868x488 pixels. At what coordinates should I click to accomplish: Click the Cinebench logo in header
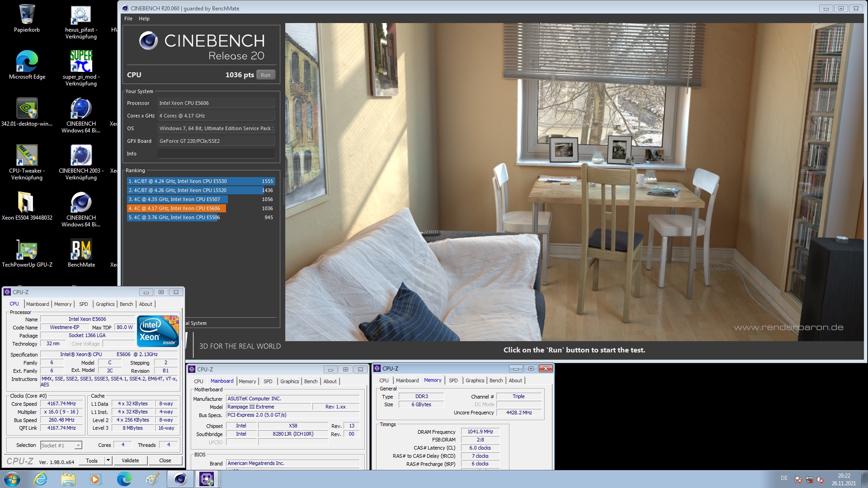click(148, 41)
